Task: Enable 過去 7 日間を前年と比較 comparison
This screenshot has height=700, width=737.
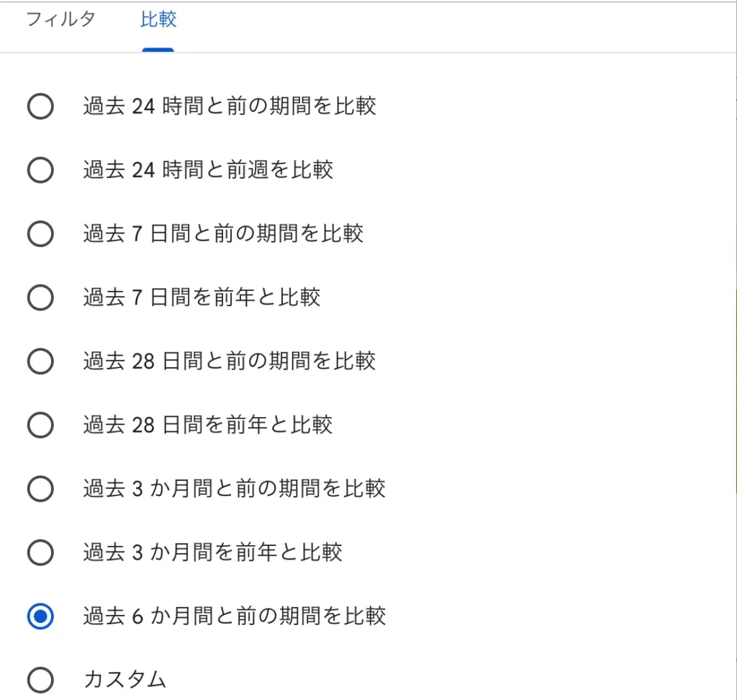Action: (40, 297)
